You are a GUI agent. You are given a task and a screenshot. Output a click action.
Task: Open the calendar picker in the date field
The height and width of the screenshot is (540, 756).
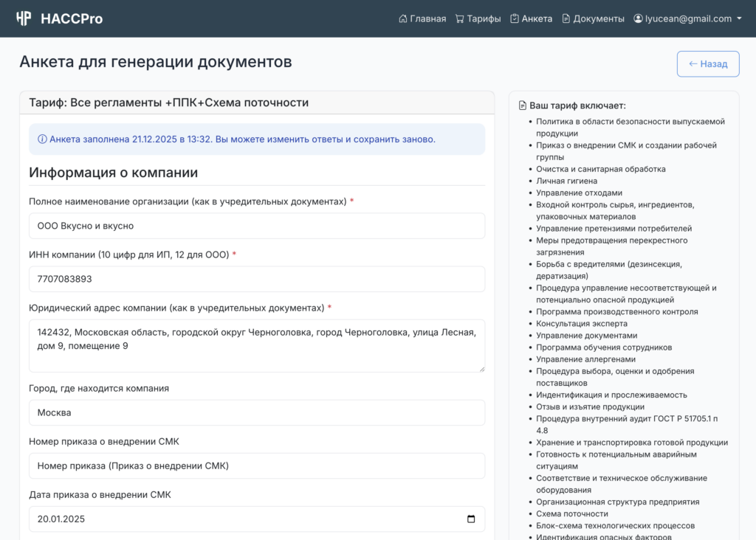(x=471, y=519)
